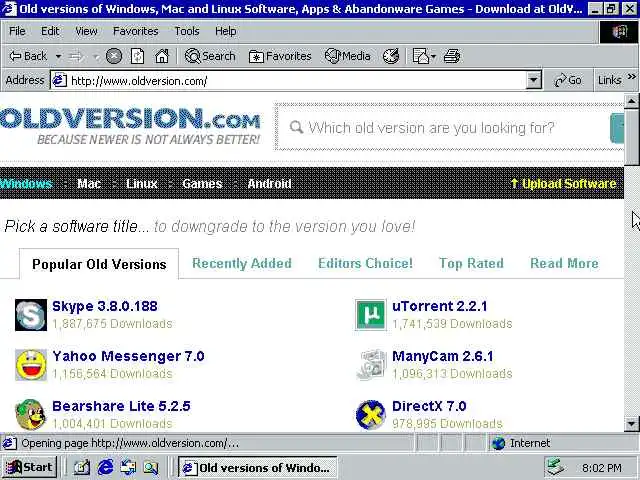Screen dimensions: 640x480
Task: Click the scrollbar up arrow
Action: [x=631, y=100]
